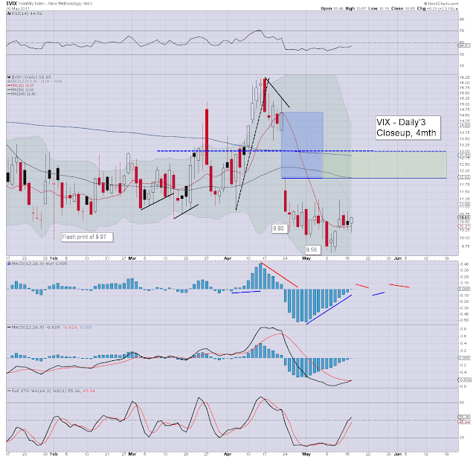Click the 'Close 10.65' value in the header
This screenshot has height=457, width=476.
pyautogui.click(x=403, y=8)
